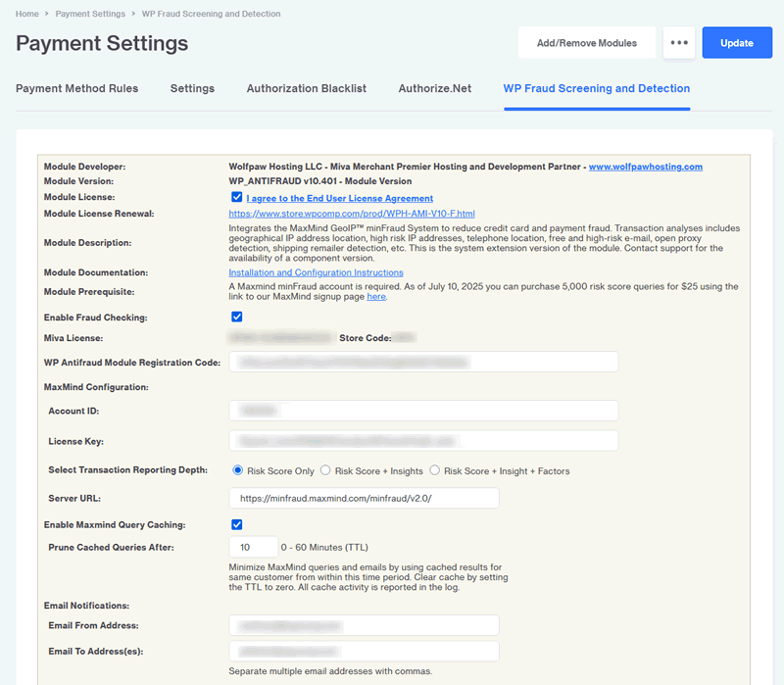Click the Update button

click(737, 43)
